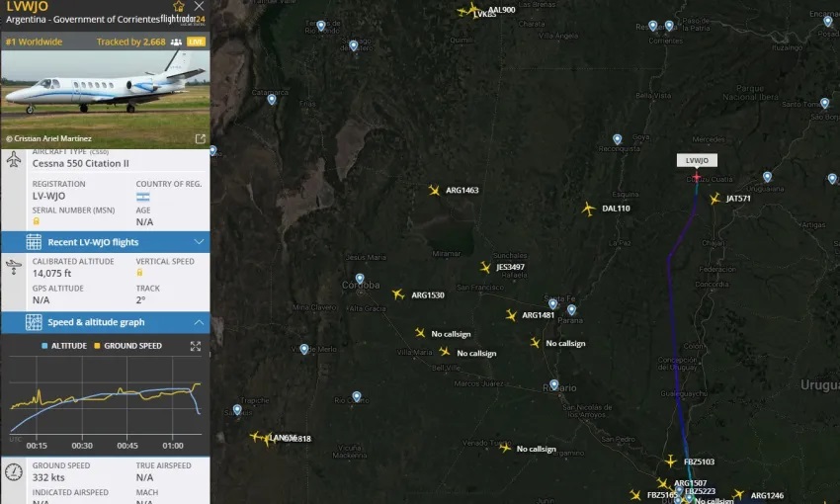Image resolution: width=840 pixels, height=504 pixels.
Task: Toggle the ALTITUDE legend in graph
Action: (x=64, y=346)
